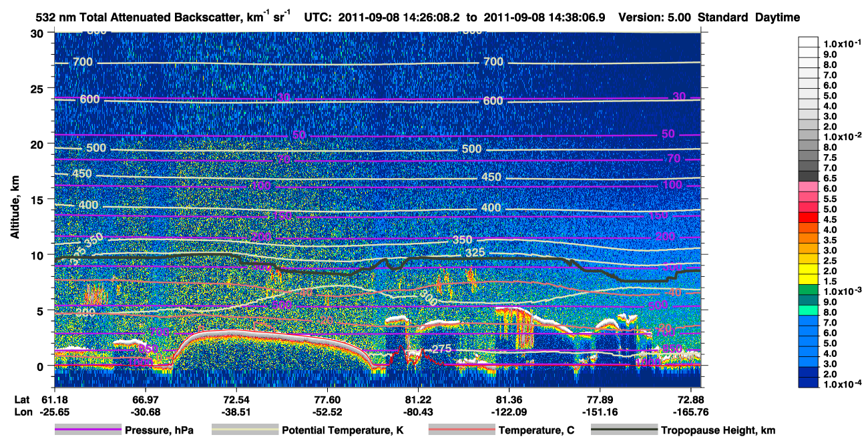Click the colorbar label '7.5'
The image size is (868, 445).
pyautogui.click(x=829, y=157)
